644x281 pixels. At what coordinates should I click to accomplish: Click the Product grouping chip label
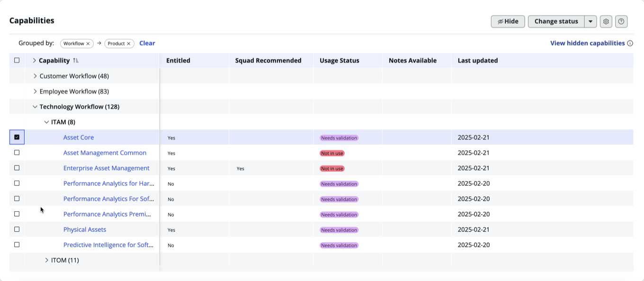point(116,44)
